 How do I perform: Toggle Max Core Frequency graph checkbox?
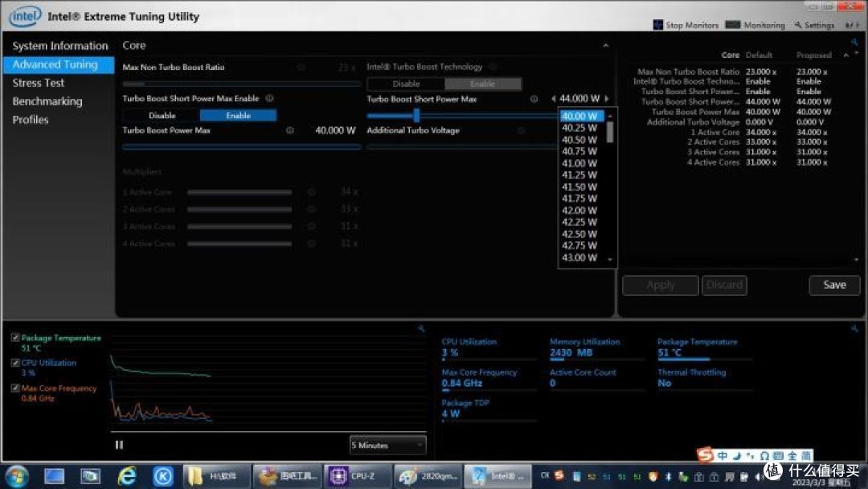(15, 388)
